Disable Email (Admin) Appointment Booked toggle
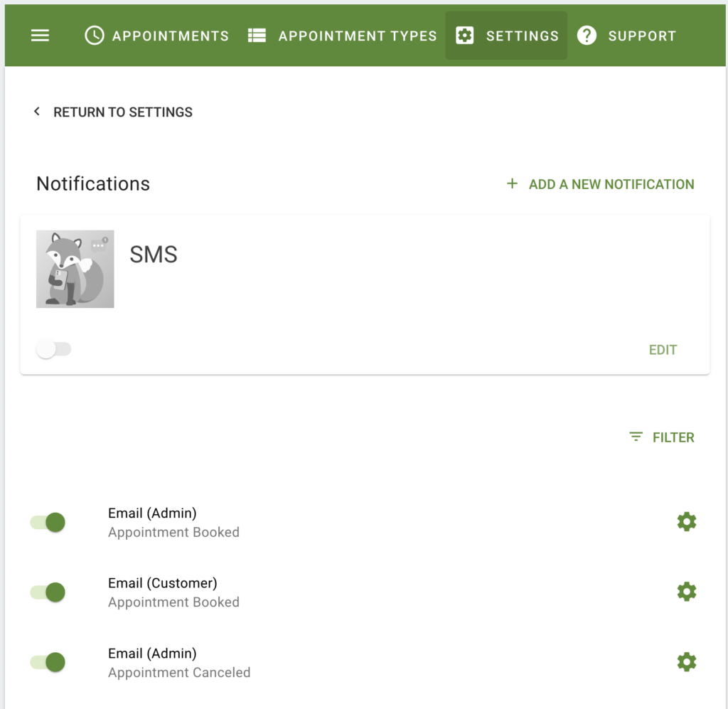The width and height of the screenshot is (728, 709). point(48,523)
